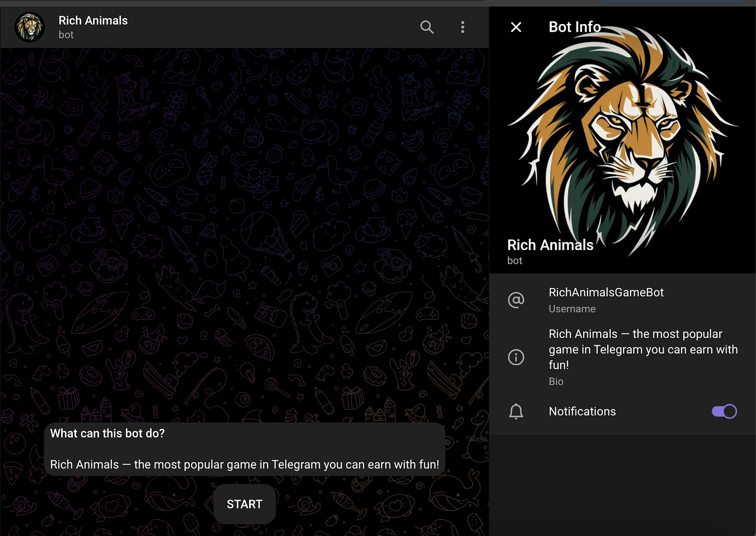The image size is (756, 536).
Task: Click the bot status text in the chat header
Action: 66,35
